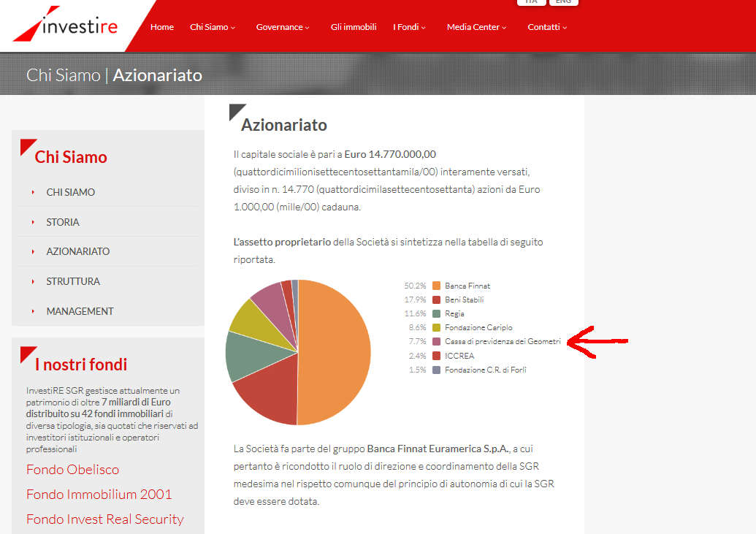Click the 11.6% percentage value
Screen dimensions: 756x534
415,313
